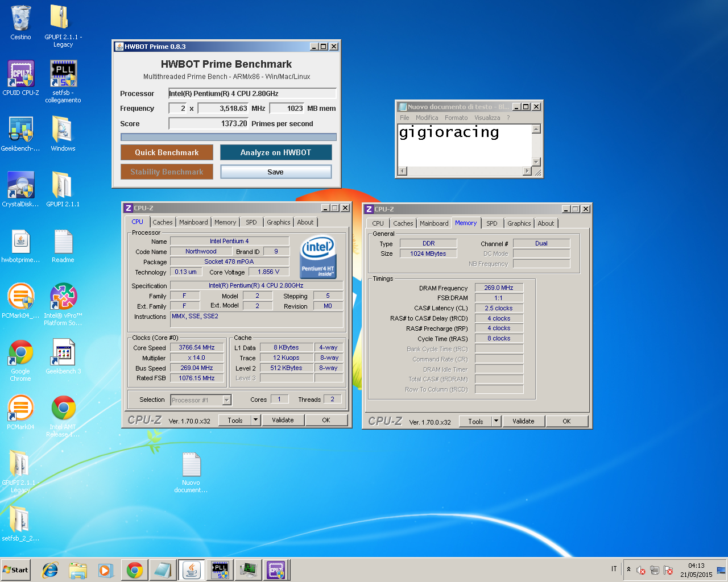The image size is (728, 582).
Task: Select the CrystalDisk... desktop icon
Action: pos(20,189)
